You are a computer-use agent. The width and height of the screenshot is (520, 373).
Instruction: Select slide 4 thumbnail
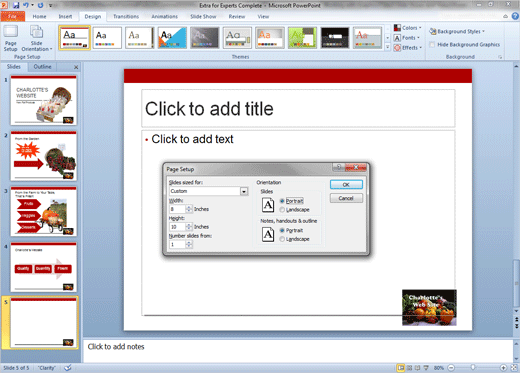(44, 267)
